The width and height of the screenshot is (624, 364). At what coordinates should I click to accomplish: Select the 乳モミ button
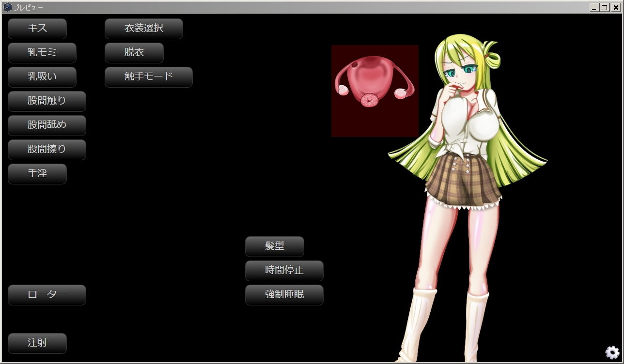pos(42,53)
